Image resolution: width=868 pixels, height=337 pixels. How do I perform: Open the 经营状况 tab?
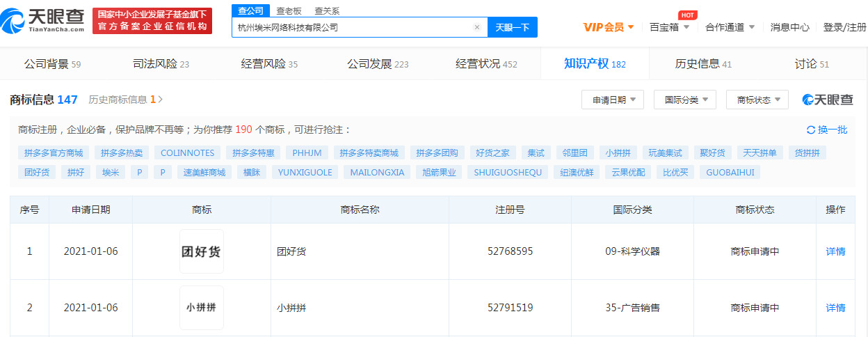[486, 64]
